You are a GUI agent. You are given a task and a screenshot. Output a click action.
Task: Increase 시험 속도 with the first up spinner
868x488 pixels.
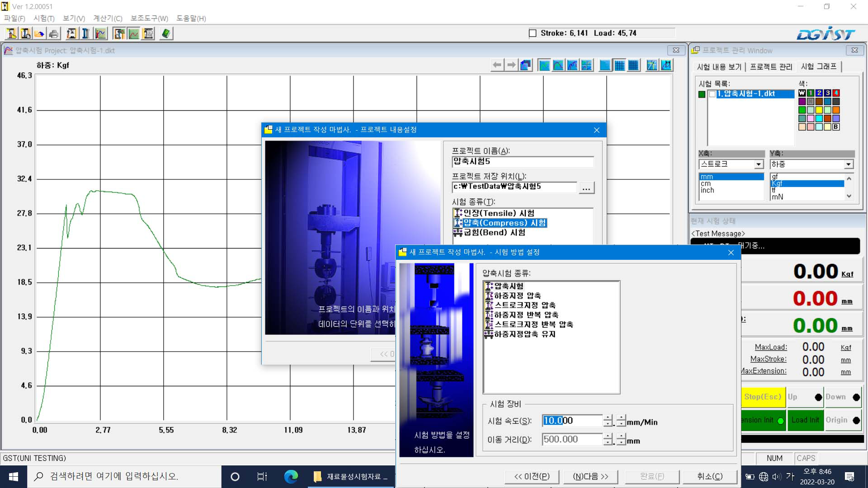pyautogui.click(x=608, y=418)
